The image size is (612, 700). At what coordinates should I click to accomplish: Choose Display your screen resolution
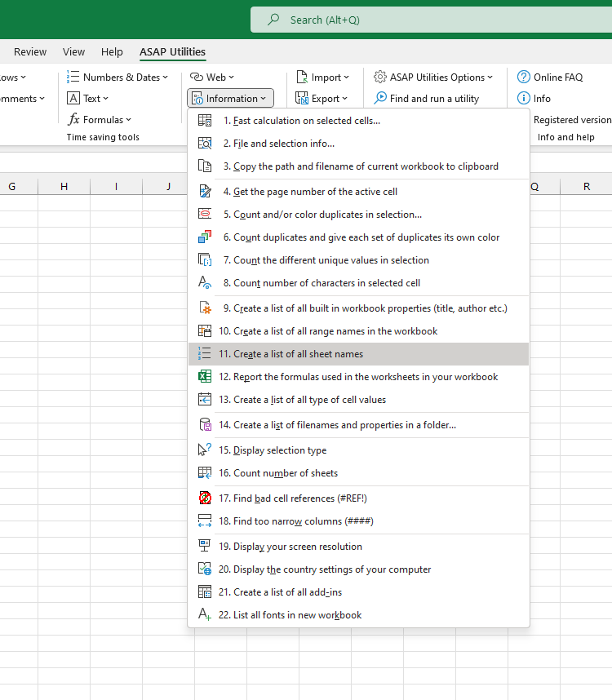pyautogui.click(x=358, y=547)
